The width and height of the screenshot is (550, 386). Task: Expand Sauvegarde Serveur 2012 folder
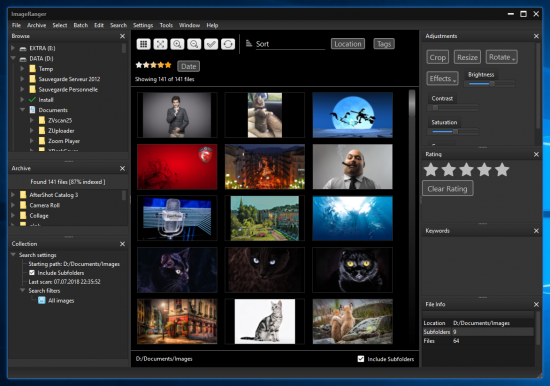pos(22,79)
